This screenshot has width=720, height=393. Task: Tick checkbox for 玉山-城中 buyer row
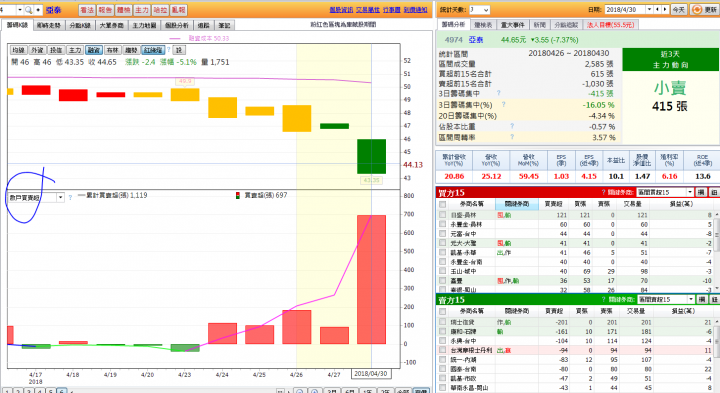tap(442, 271)
